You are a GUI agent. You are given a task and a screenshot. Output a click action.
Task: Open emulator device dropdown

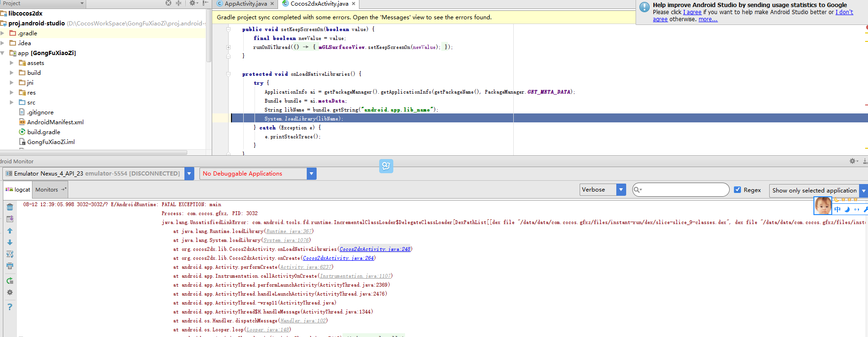coord(189,174)
